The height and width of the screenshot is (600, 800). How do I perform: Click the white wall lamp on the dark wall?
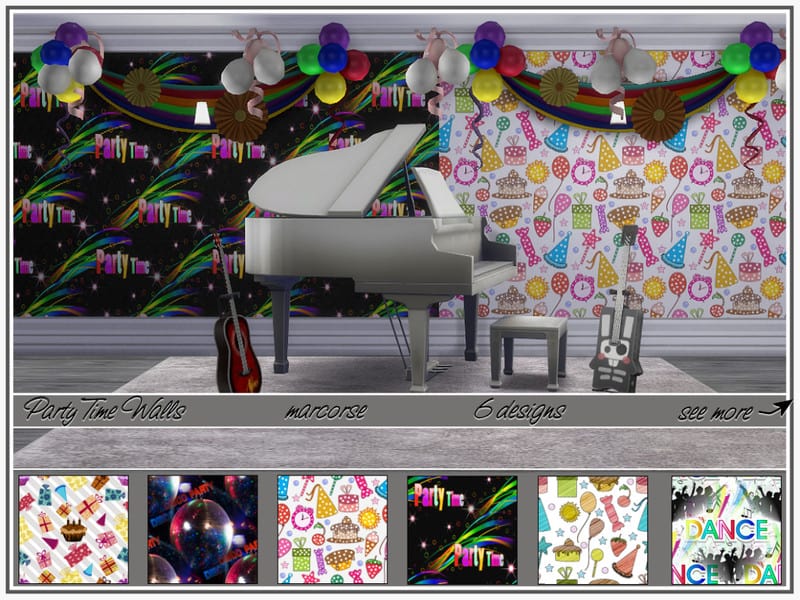(202, 112)
